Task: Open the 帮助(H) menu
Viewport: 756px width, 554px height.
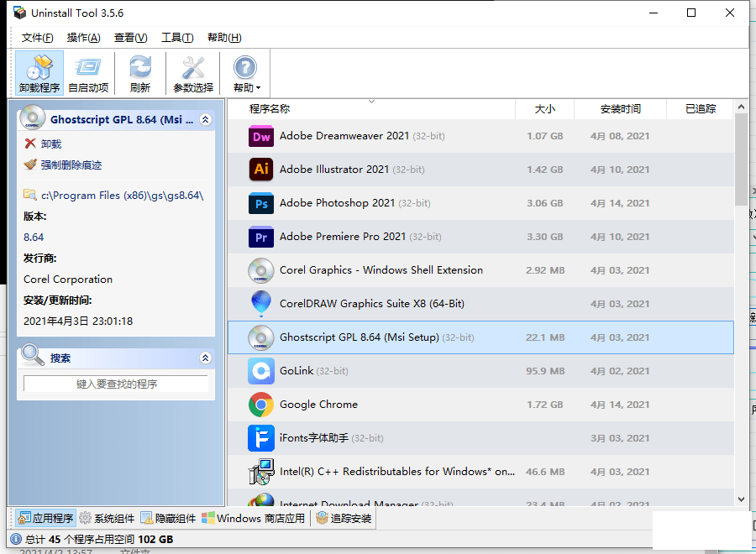Action: [x=224, y=38]
